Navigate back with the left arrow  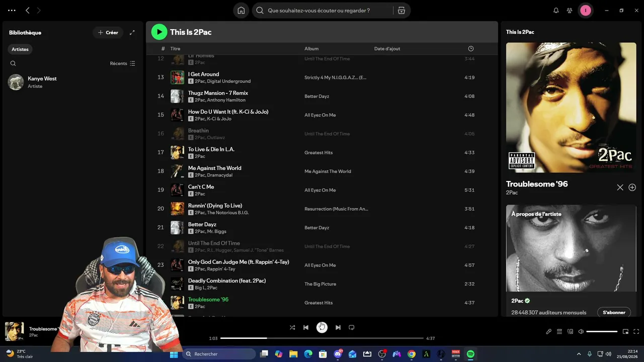28,11
